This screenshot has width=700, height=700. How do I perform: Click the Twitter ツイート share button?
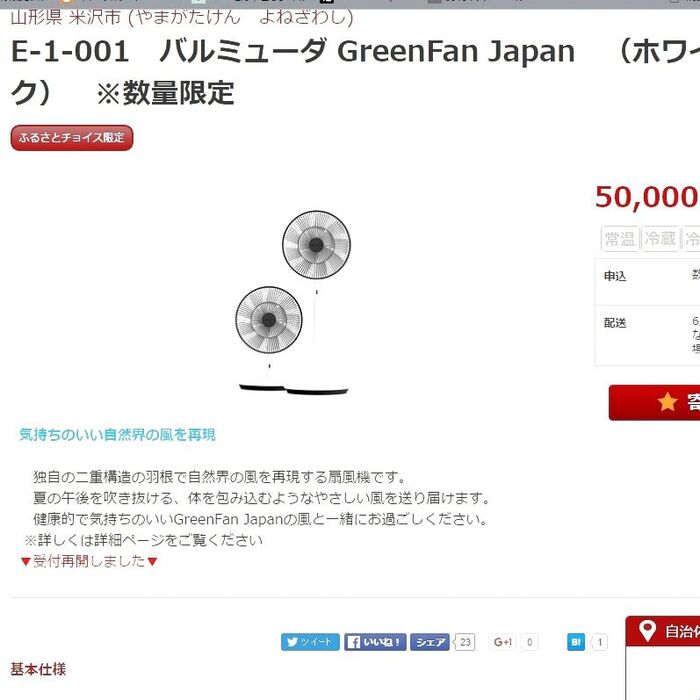pos(310,642)
